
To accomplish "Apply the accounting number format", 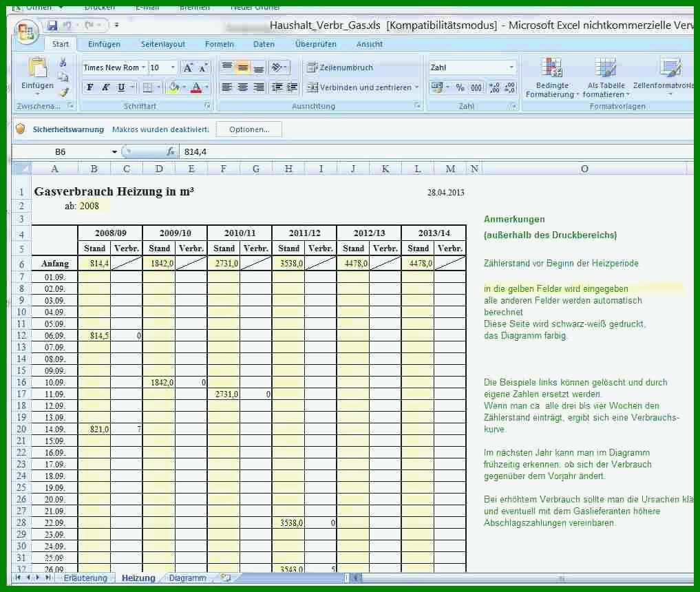I will [436, 87].
